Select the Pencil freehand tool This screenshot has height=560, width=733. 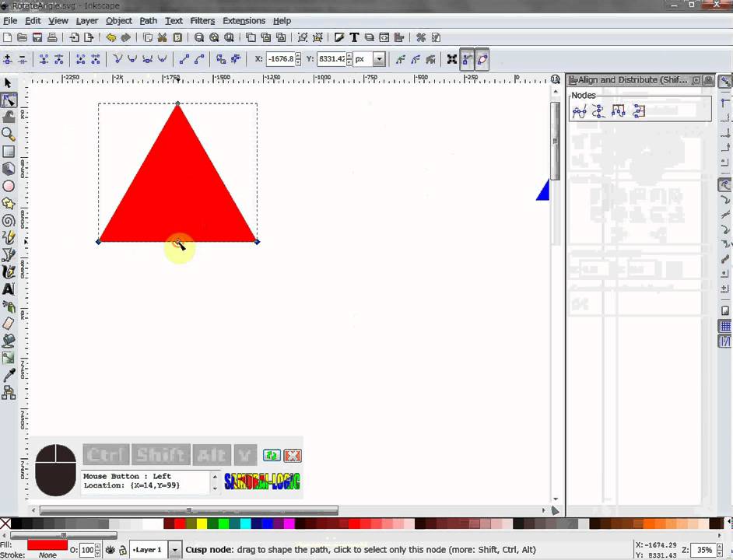(x=9, y=237)
